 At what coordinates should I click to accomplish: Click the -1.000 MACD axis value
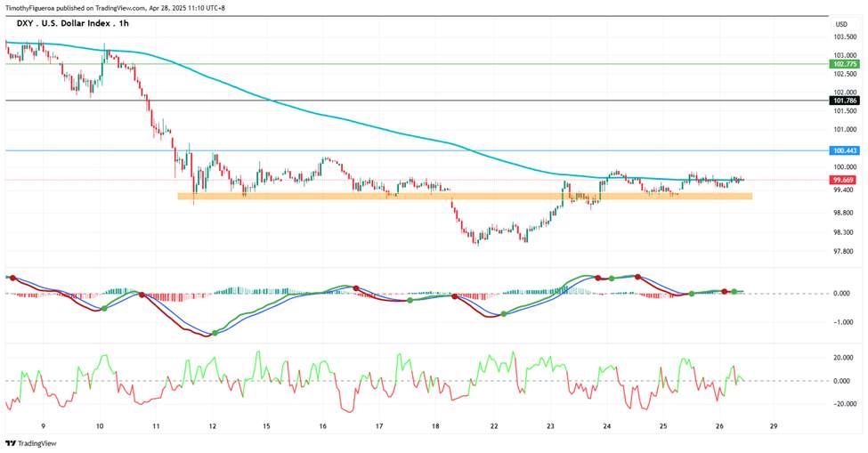842,322
